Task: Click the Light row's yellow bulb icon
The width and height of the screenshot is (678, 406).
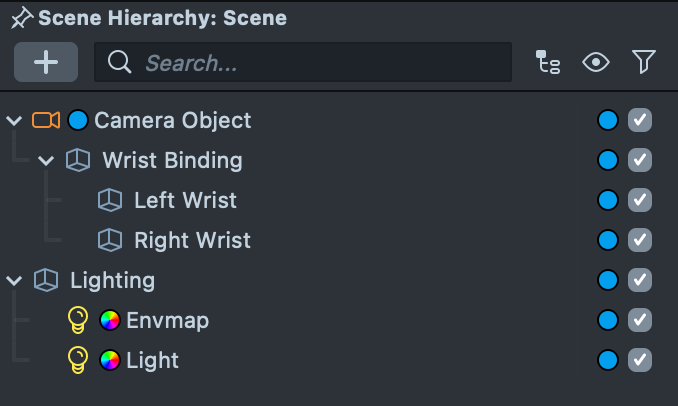Action: point(78,360)
